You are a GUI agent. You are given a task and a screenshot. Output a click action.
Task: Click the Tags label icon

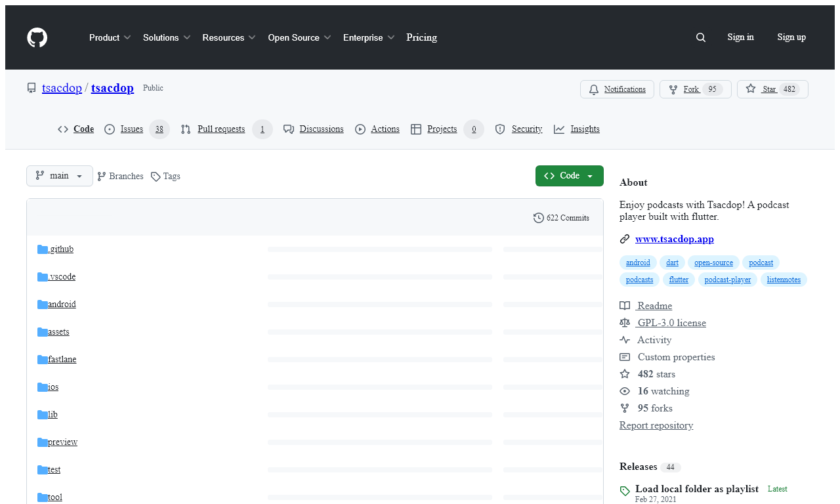(x=156, y=177)
